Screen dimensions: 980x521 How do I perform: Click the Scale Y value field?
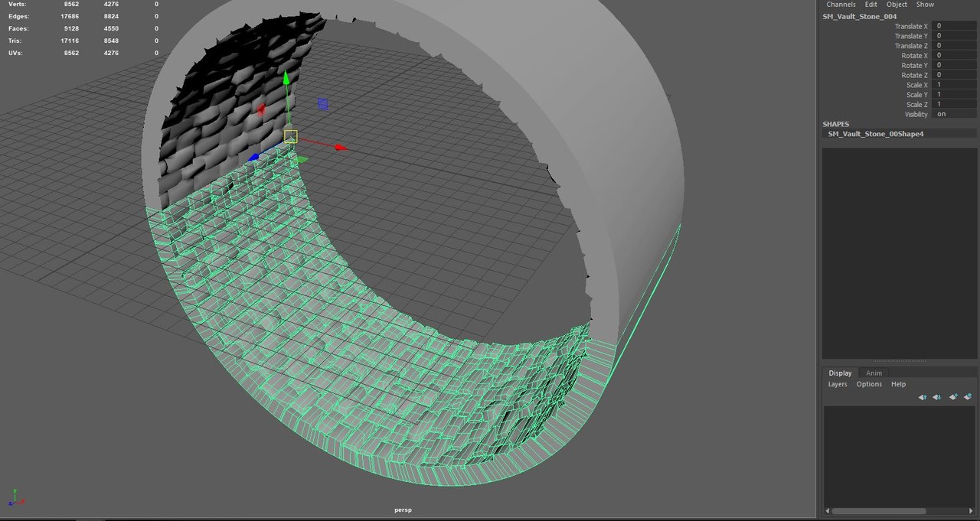953,95
